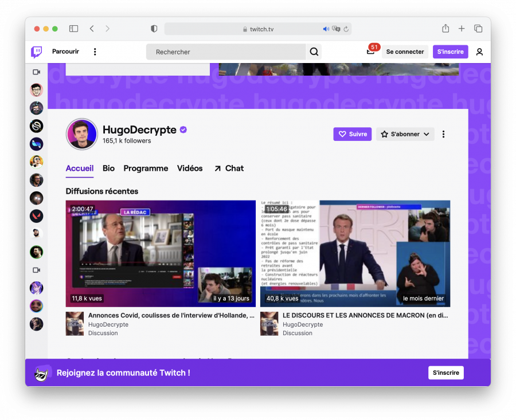Image resolution: width=516 pixels, height=420 pixels.
Task: Switch to the Bio tab
Action: tap(108, 168)
